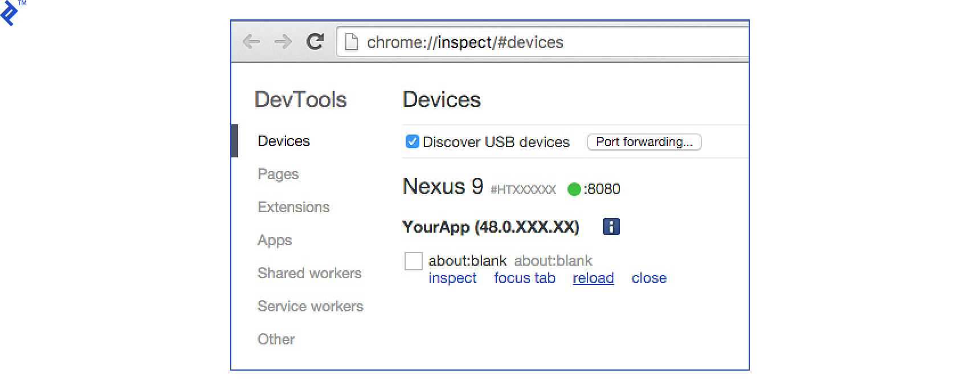Viewport: 980px width, 390px height.
Task: Check the about:blank page checkbox
Action: coord(414,261)
